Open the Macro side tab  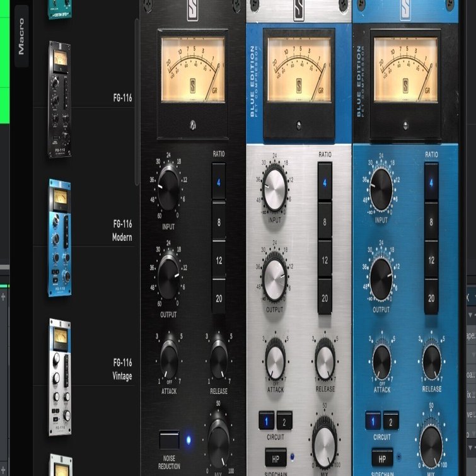click(x=21, y=36)
